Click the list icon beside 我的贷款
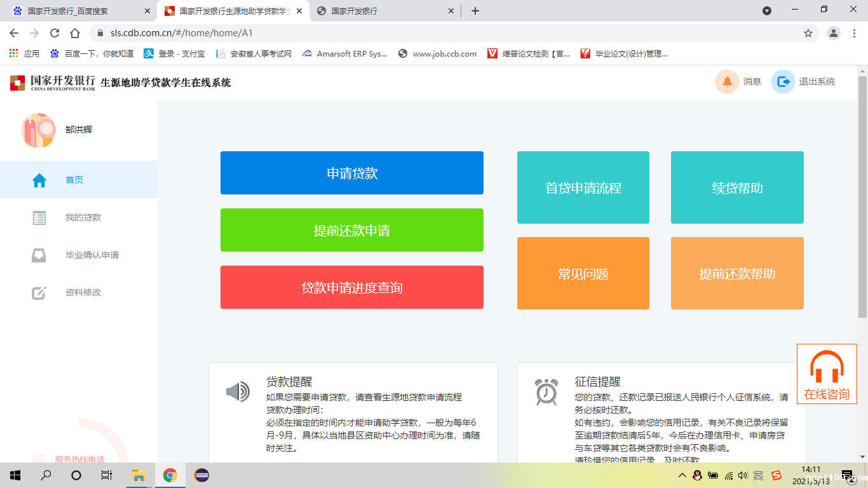Screen dimensions: 868x488 (x=39, y=218)
